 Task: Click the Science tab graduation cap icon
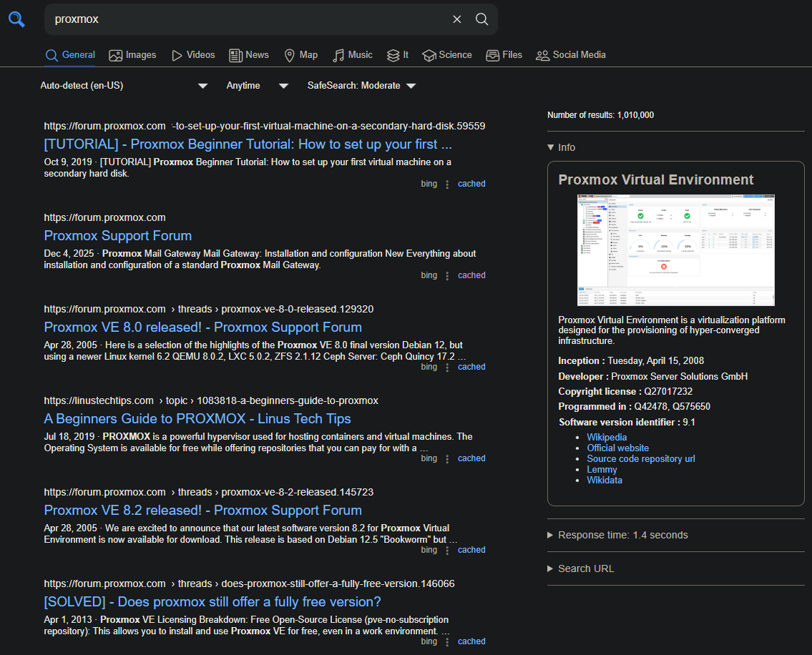click(x=429, y=55)
